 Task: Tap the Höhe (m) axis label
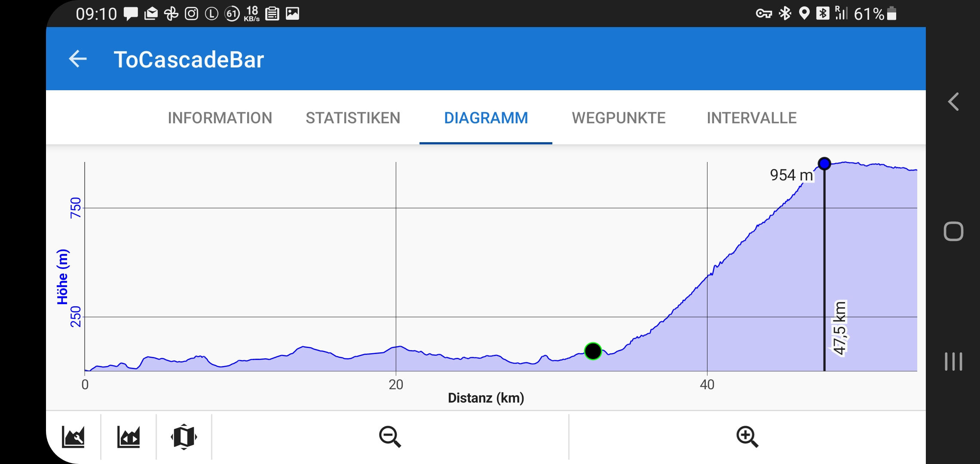(x=63, y=277)
